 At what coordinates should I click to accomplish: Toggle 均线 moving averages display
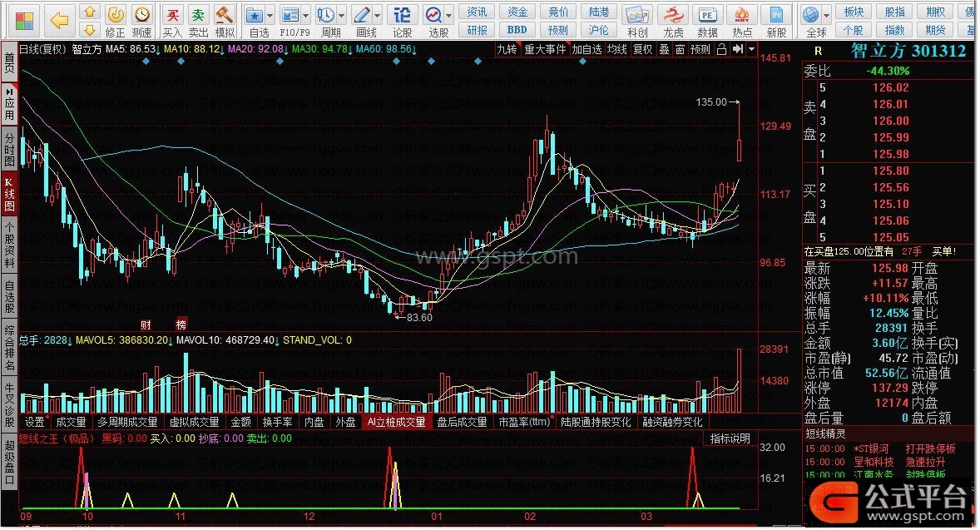(617, 49)
